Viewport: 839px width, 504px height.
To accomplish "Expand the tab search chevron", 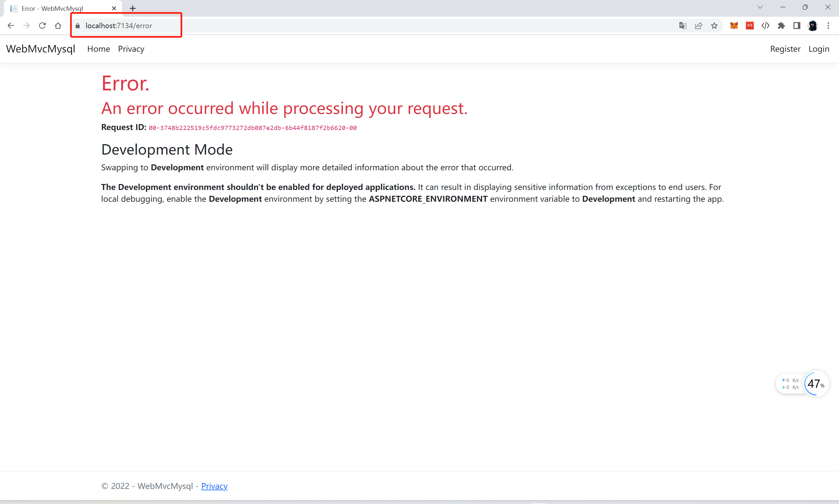I will tap(760, 7).
